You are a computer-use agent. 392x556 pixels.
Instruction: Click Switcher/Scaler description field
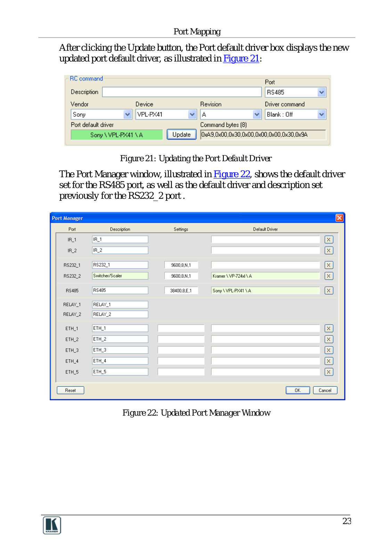120,276
